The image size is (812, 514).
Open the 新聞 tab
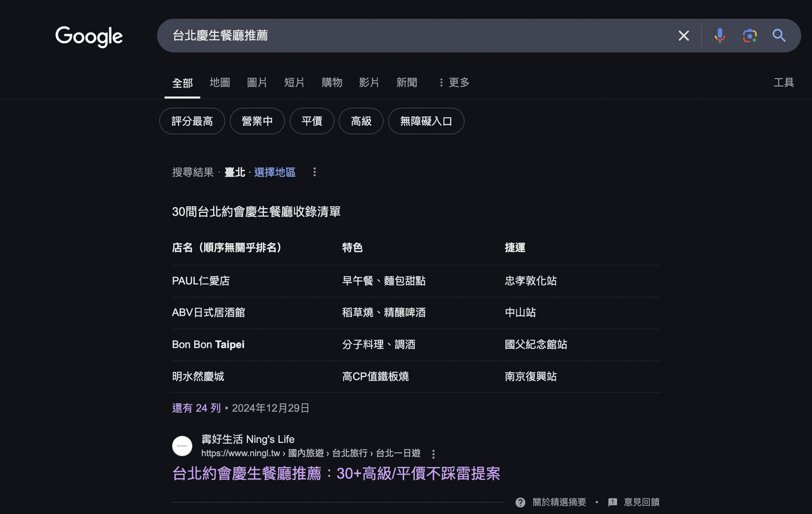[407, 82]
